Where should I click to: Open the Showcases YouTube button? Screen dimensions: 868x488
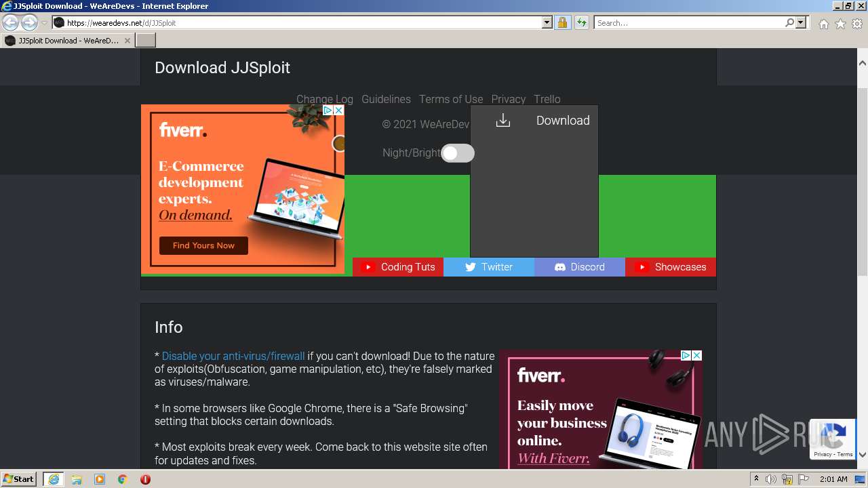[x=671, y=267]
